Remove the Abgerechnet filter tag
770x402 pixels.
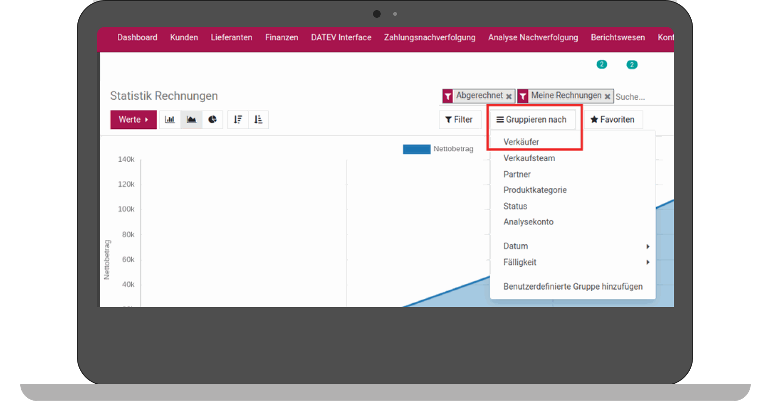(509, 96)
